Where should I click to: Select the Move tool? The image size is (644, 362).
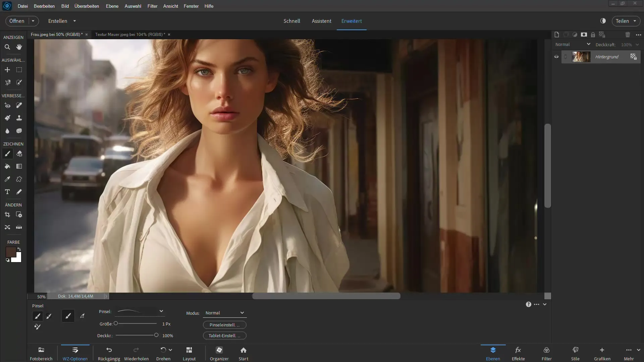click(x=7, y=69)
